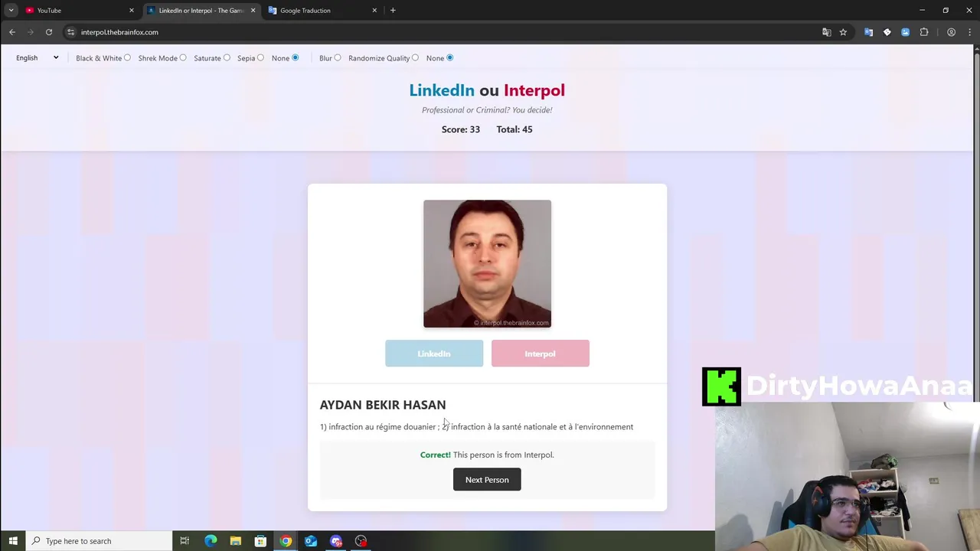Click the infraction charges description text
Image resolution: width=980 pixels, height=551 pixels.
[x=476, y=427]
